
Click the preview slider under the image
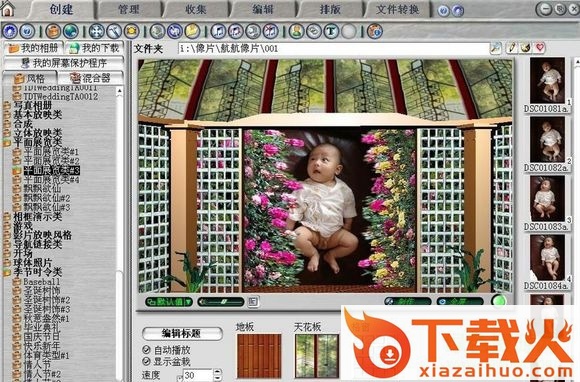tap(221, 302)
